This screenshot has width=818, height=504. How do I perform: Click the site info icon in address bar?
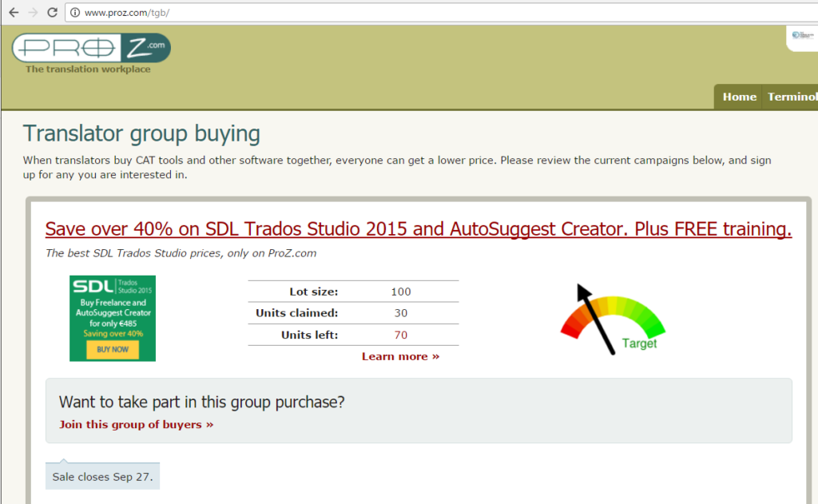(x=75, y=13)
